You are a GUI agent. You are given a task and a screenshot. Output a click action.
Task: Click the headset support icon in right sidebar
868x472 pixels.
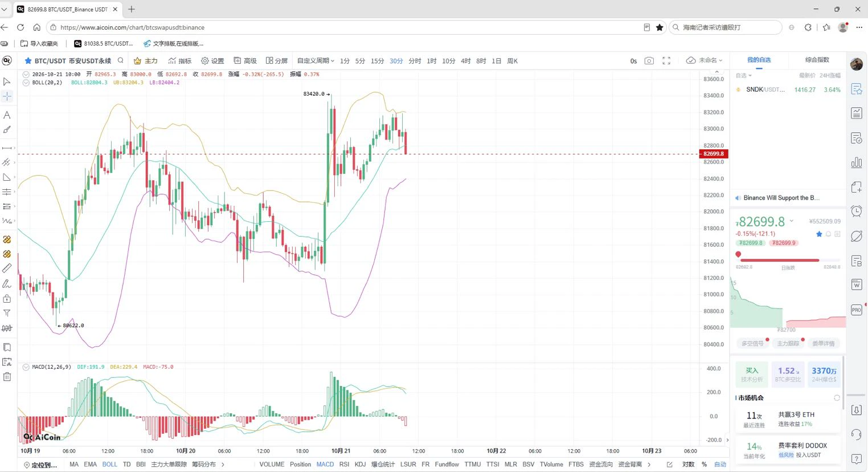click(856, 434)
